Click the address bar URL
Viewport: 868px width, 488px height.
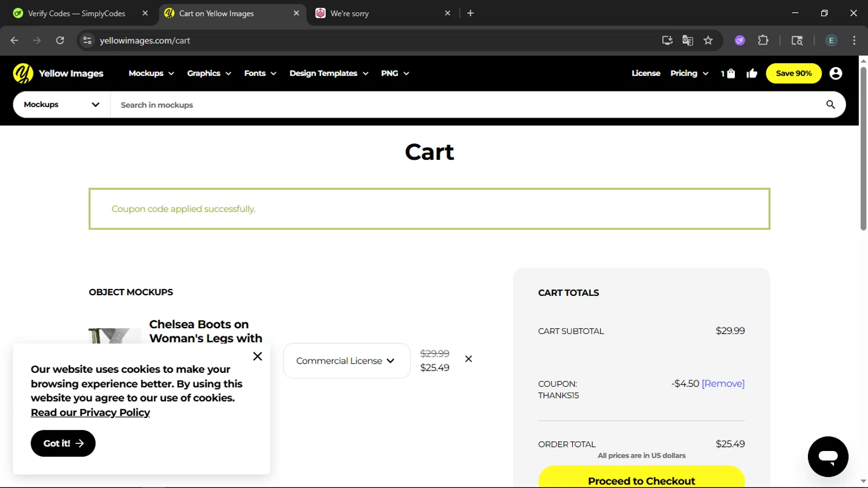click(145, 41)
